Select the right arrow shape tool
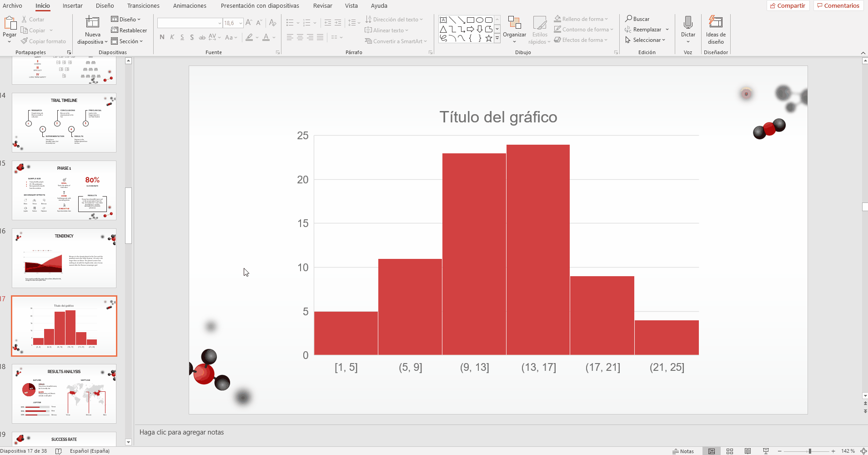This screenshot has height=455, width=868. click(471, 30)
